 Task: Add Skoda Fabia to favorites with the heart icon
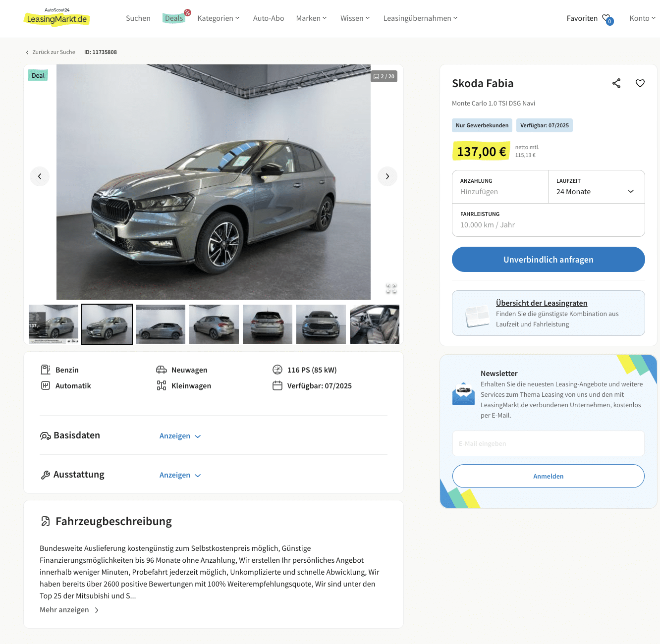pos(640,83)
